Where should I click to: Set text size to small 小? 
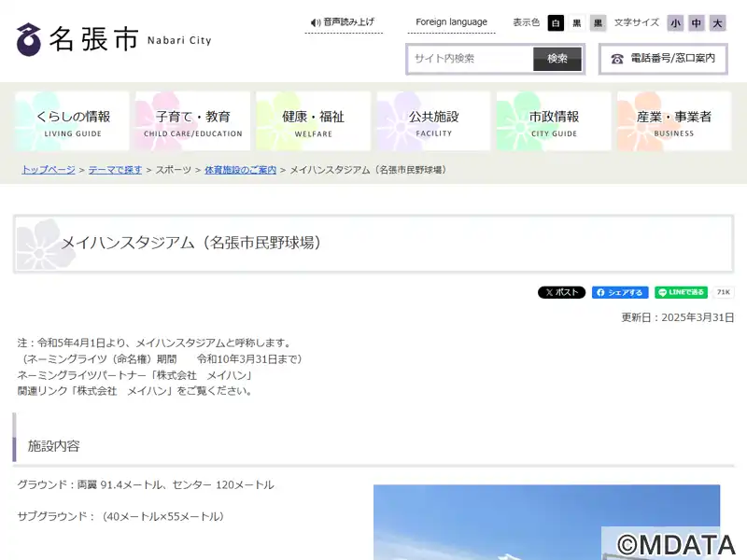[x=675, y=23]
